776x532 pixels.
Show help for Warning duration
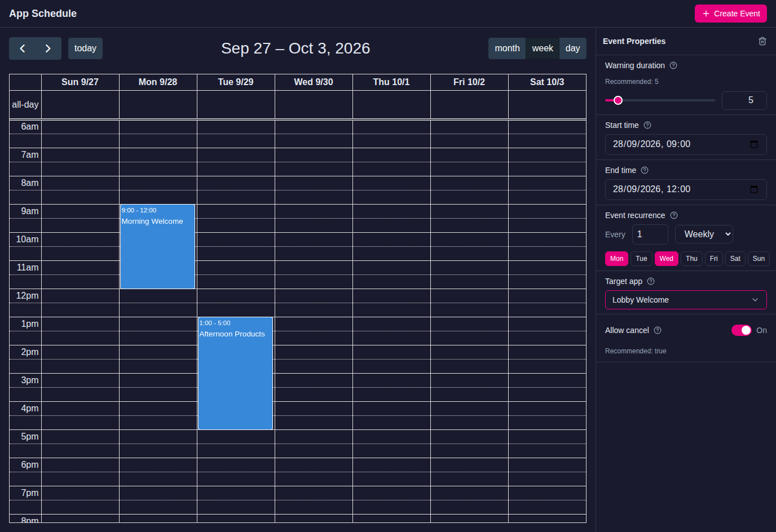point(673,65)
